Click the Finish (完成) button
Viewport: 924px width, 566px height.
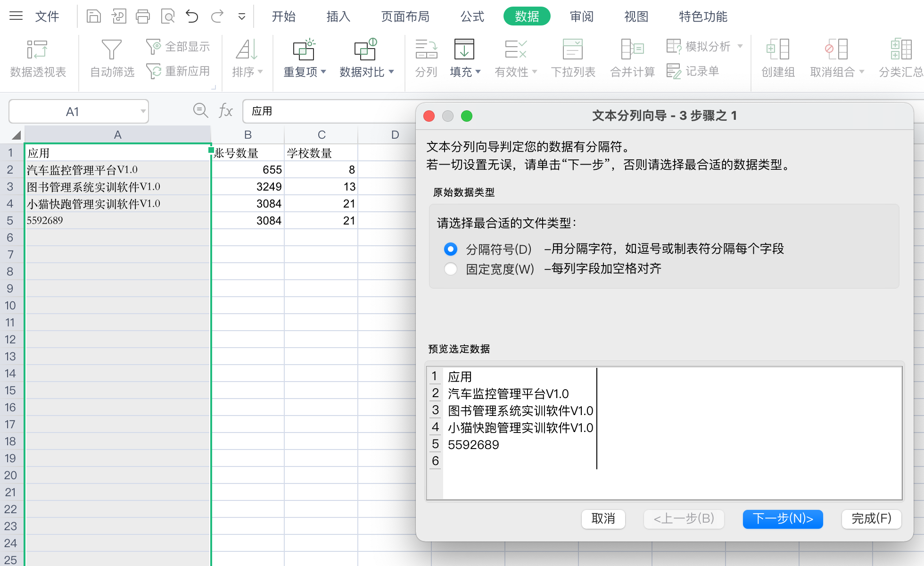click(x=871, y=519)
